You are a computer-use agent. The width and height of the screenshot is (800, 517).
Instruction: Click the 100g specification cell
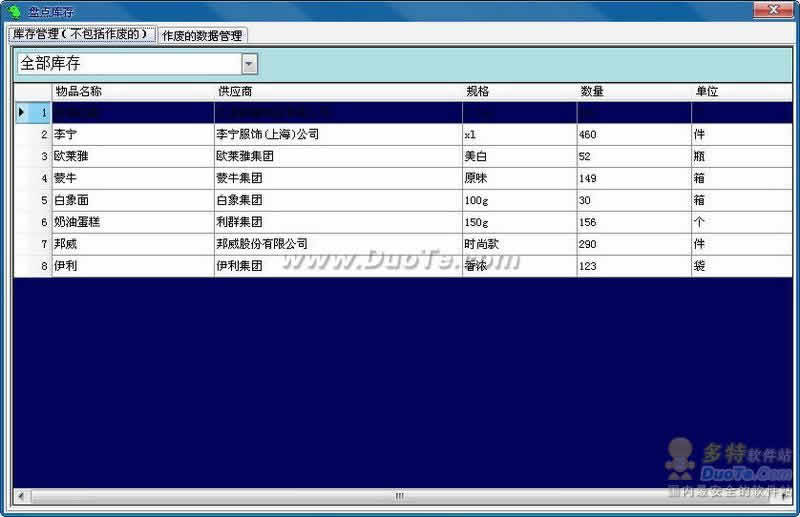pos(519,200)
